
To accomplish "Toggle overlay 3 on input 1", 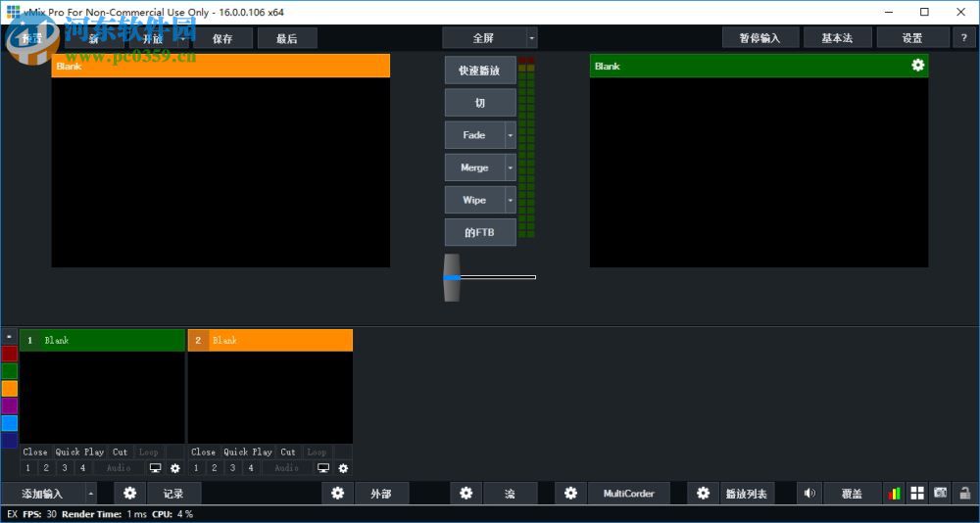I will pyautogui.click(x=65, y=468).
